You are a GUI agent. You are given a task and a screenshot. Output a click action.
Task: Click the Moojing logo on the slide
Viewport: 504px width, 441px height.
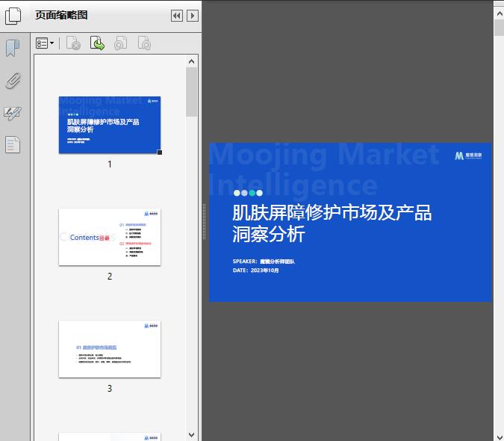[468, 155]
